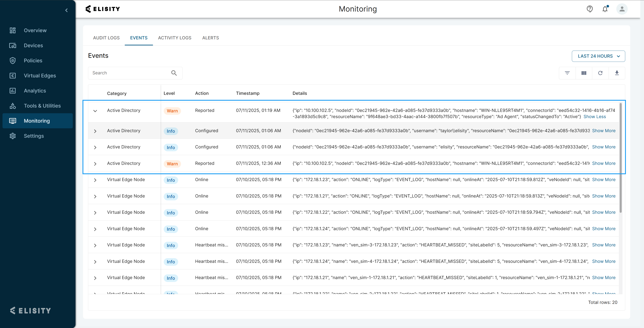Viewport: 644px width, 328px height.
Task: Download the events list
Action: (617, 73)
